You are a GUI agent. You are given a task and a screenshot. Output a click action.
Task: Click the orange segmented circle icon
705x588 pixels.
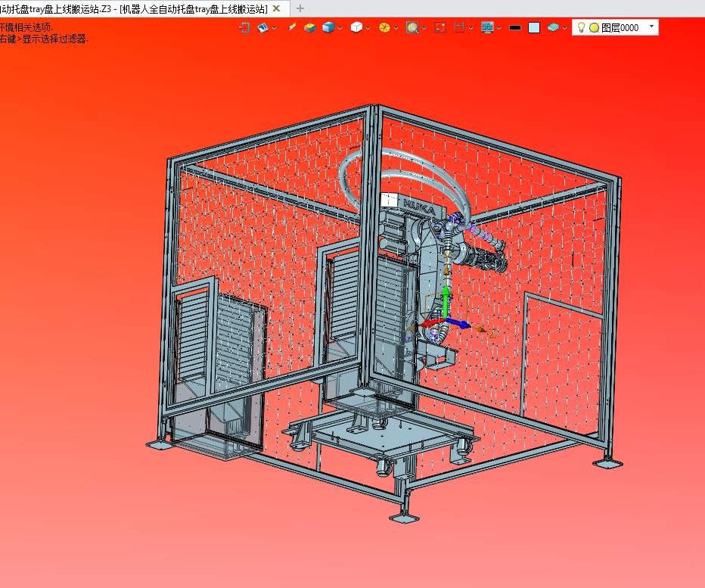coord(384,28)
